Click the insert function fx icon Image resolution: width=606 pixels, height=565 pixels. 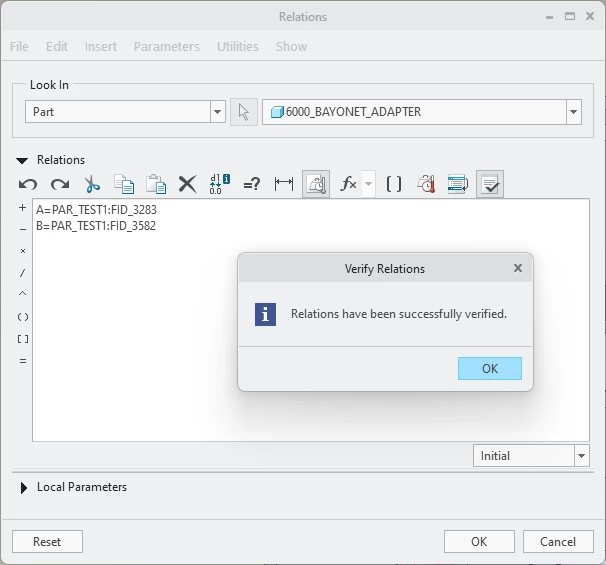click(348, 184)
